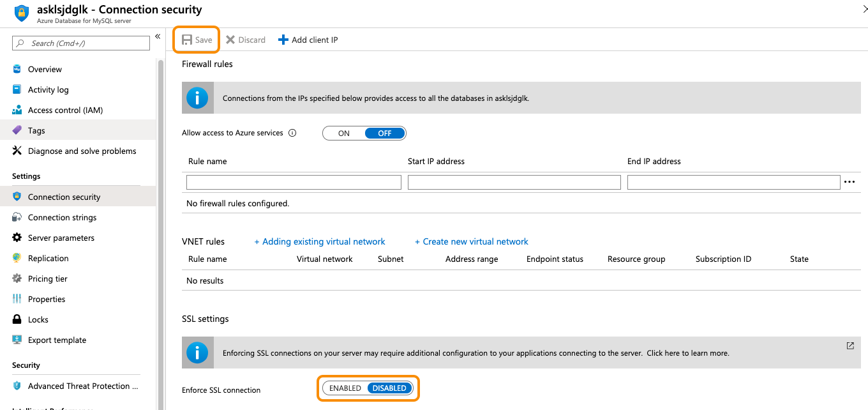The height and width of the screenshot is (410, 868).
Task: Click the Discard button label
Action: click(251, 40)
